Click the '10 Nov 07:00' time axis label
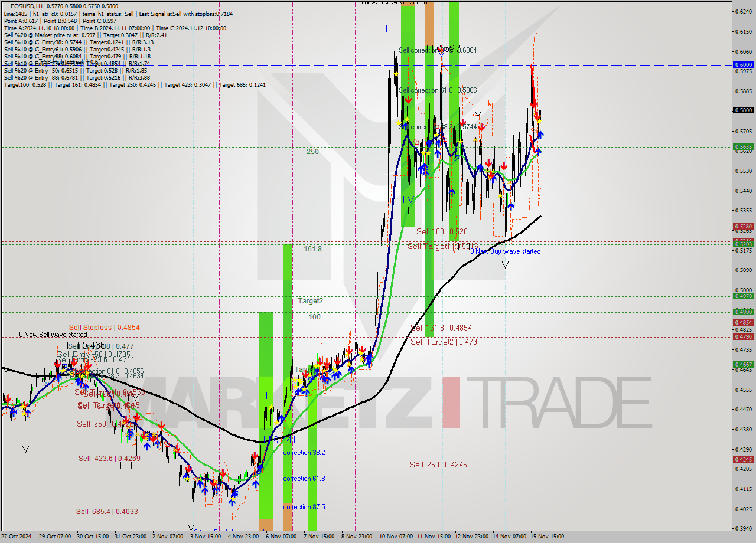The height and width of the screenshot is (543, 756). click(x=395, y=537)
